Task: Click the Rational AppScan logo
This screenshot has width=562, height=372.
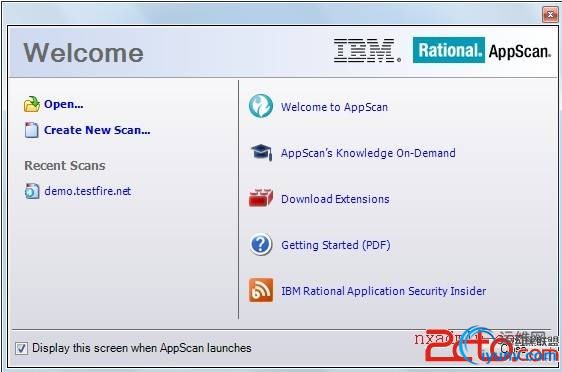Action: point(481,50)
